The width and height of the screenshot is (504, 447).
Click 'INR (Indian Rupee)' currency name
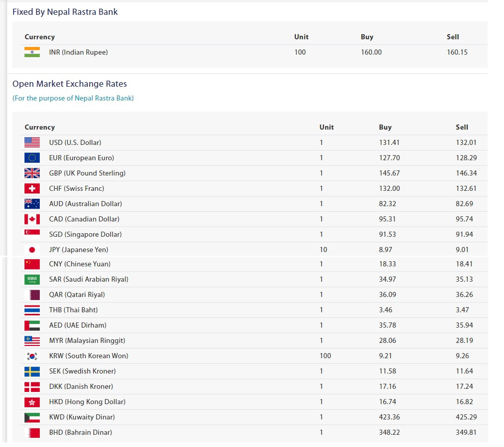(79, 52)
